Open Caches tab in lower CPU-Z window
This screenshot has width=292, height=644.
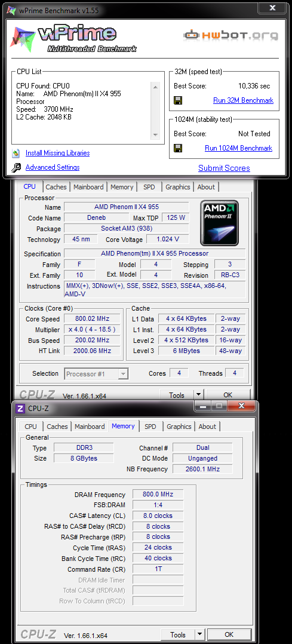(57, 427)
